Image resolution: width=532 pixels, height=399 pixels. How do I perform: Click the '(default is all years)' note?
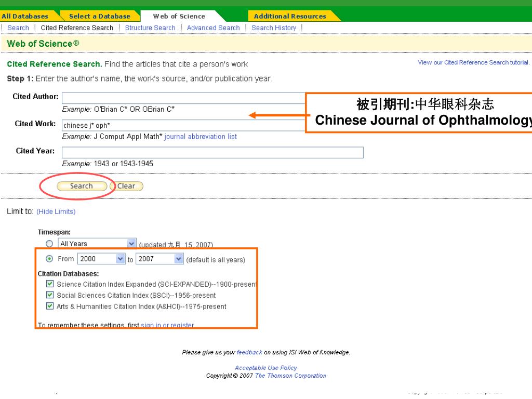pyautogui.click(x=216, y=260)
